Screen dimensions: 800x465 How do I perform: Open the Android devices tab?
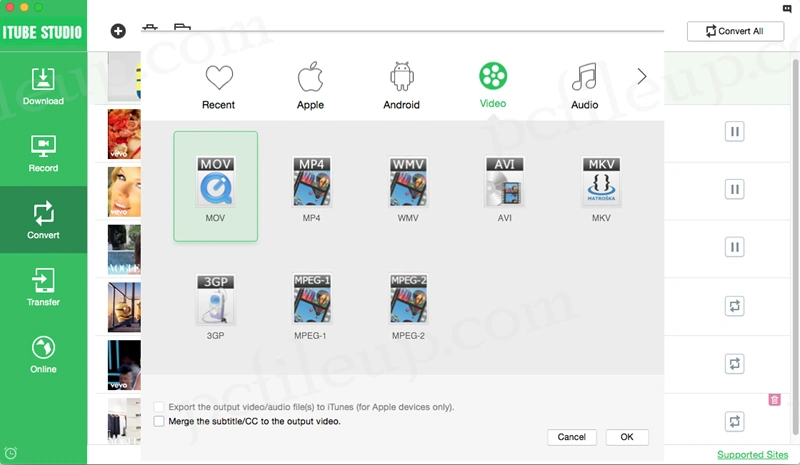tap(402, 85)
